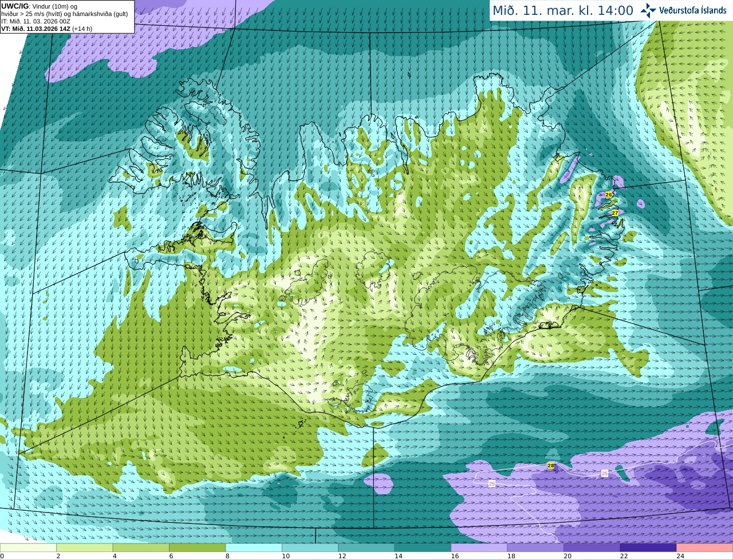Click the 'IT: Mið. 11. 03. 2026 00Z' line
Screen dimensions: 733x560
tap(36, 21)
